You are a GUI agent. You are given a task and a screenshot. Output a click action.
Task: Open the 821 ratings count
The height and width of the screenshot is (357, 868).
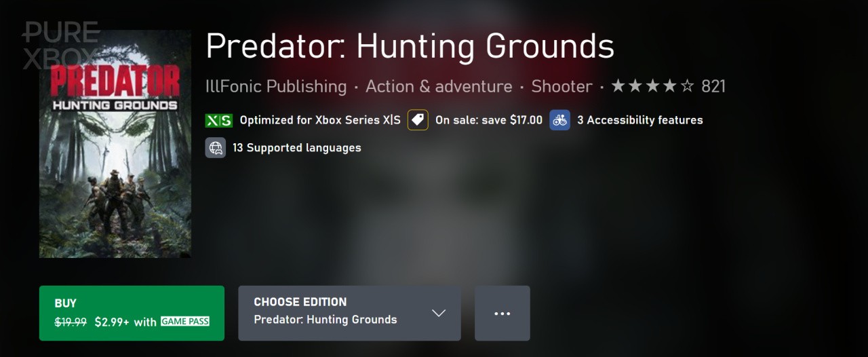713,86
